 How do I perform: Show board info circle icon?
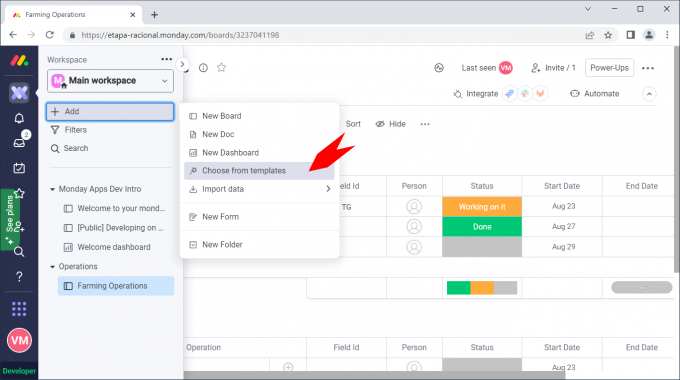tap(203, 68)
